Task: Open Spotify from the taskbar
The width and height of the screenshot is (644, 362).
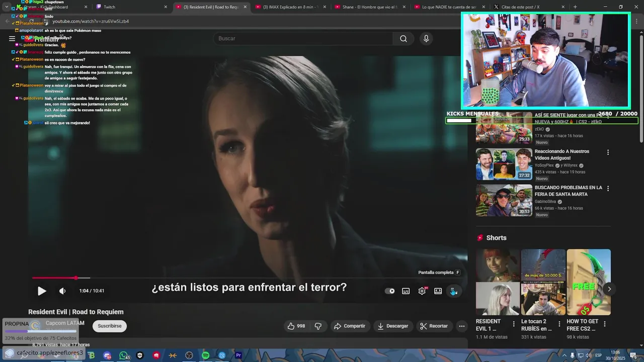Action: (x=205, y=355)
